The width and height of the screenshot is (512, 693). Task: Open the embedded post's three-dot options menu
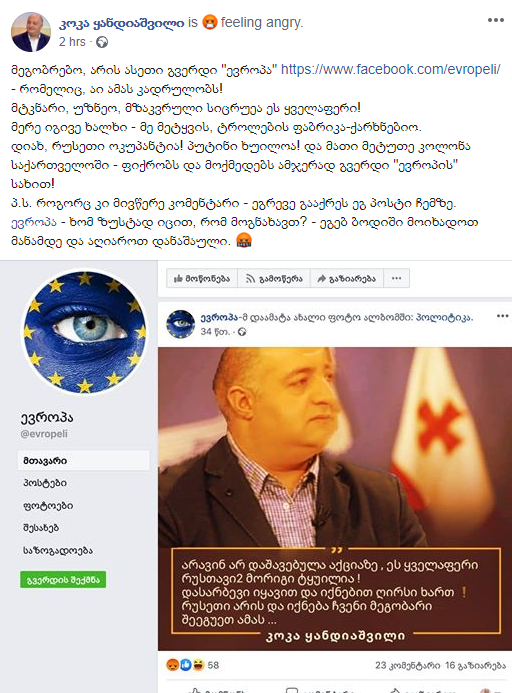(x=502, y=316)
